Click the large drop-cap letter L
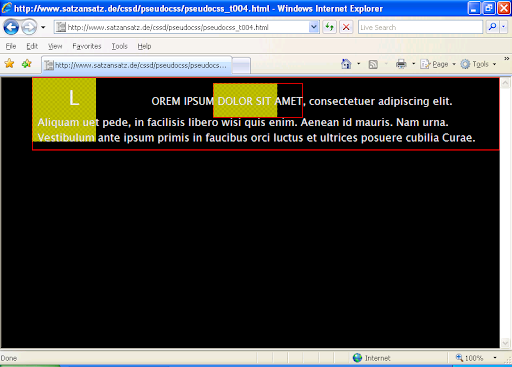 click(x=74, y=99)
